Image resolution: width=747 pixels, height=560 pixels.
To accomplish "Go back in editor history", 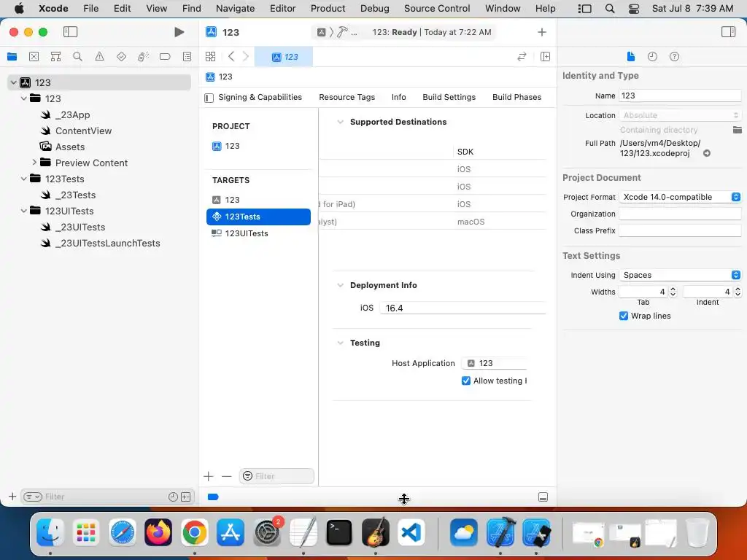I will point(231,57).
